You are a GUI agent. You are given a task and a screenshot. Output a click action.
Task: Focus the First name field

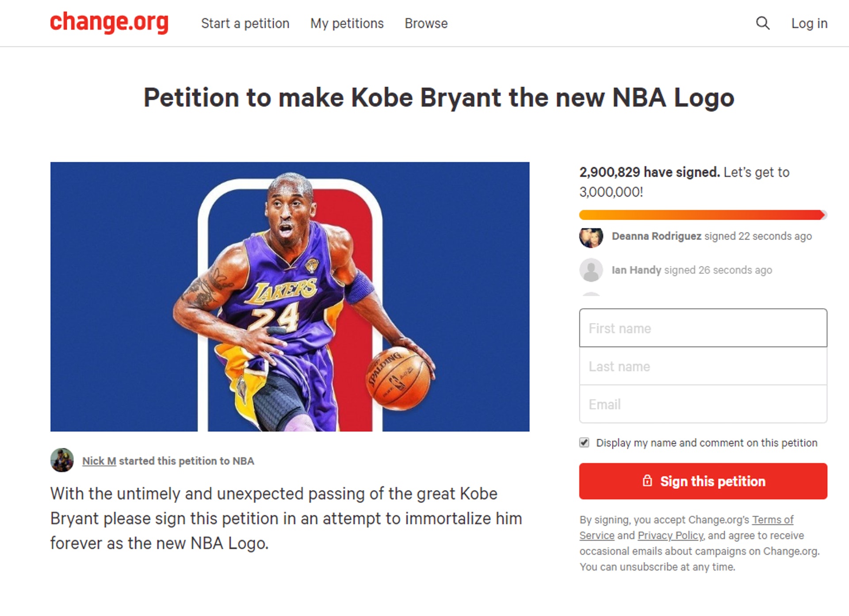[x=703, y=328]
